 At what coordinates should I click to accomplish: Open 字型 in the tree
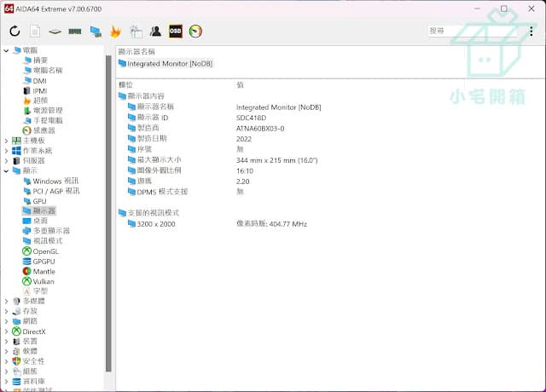coord(36,291)
